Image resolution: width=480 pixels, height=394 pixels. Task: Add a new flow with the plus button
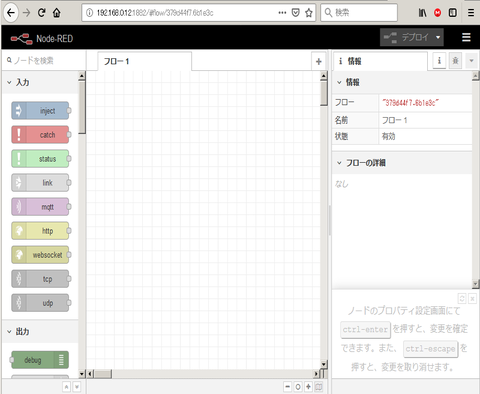click(x=318, y=61)
